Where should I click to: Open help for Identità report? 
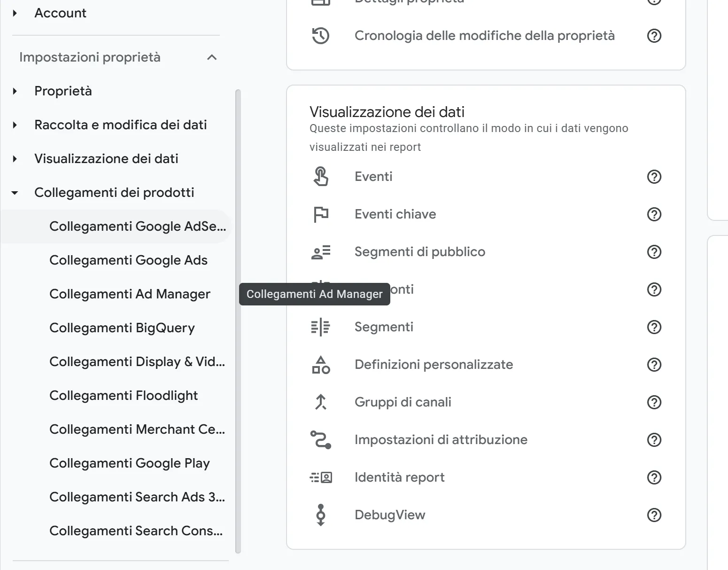point(654,477)
